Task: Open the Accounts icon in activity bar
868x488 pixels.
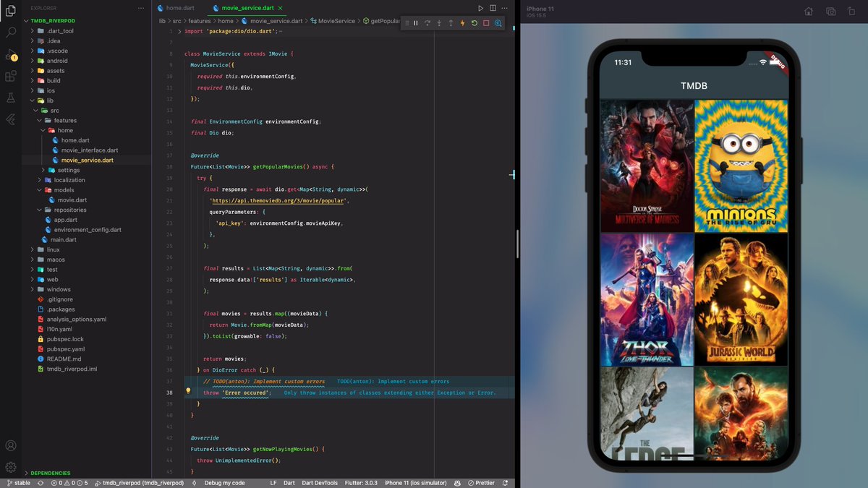Action: (x=11, y=446)
